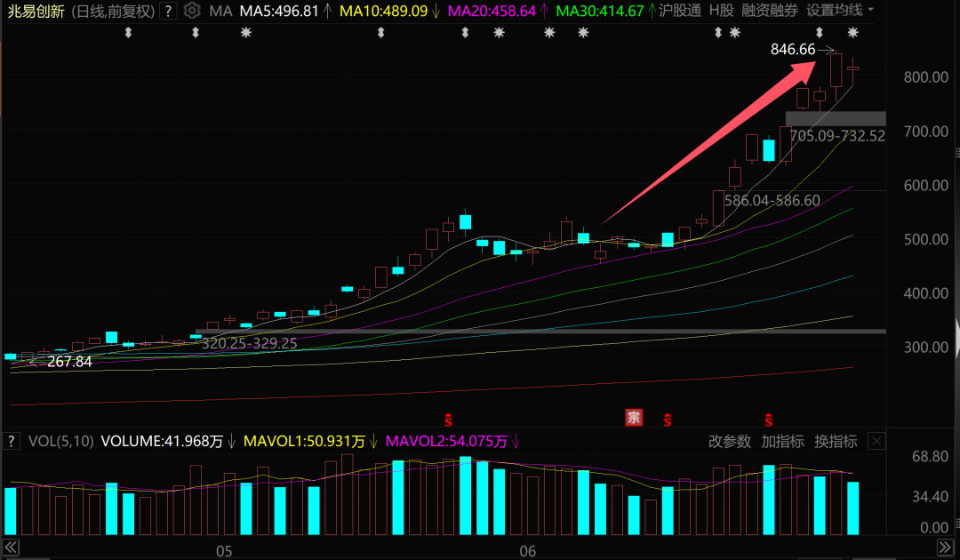Click the help question mark beside 前复权
The height and width of the screenshot is (560, 960).
(x=168, y=11)
